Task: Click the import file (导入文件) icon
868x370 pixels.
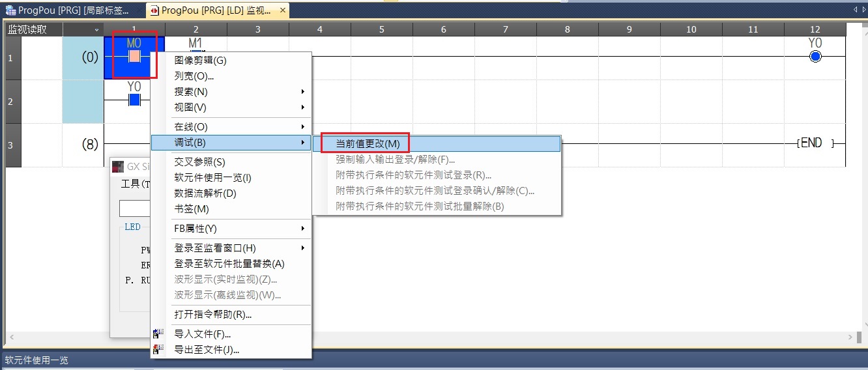Action: [158, 334]
